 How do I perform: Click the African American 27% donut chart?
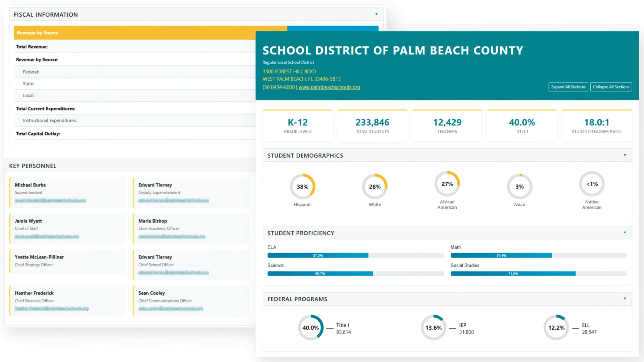(447, 184)
